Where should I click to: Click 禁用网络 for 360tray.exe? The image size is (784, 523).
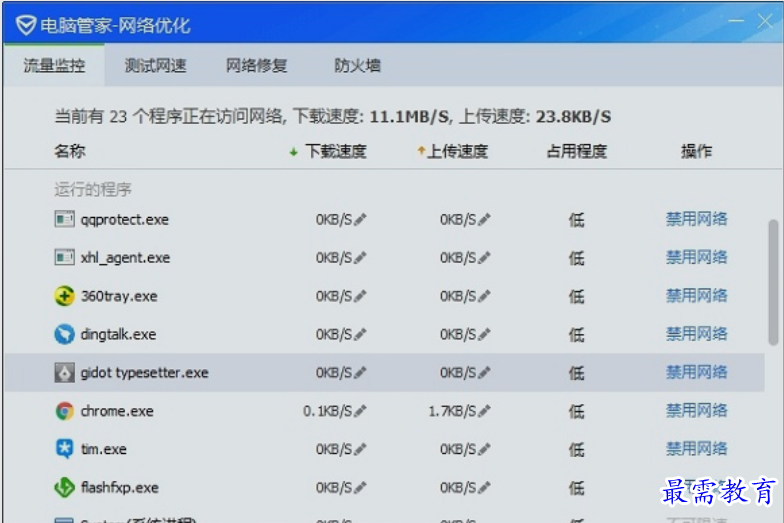pyautogui.click(x=696, y=296)
